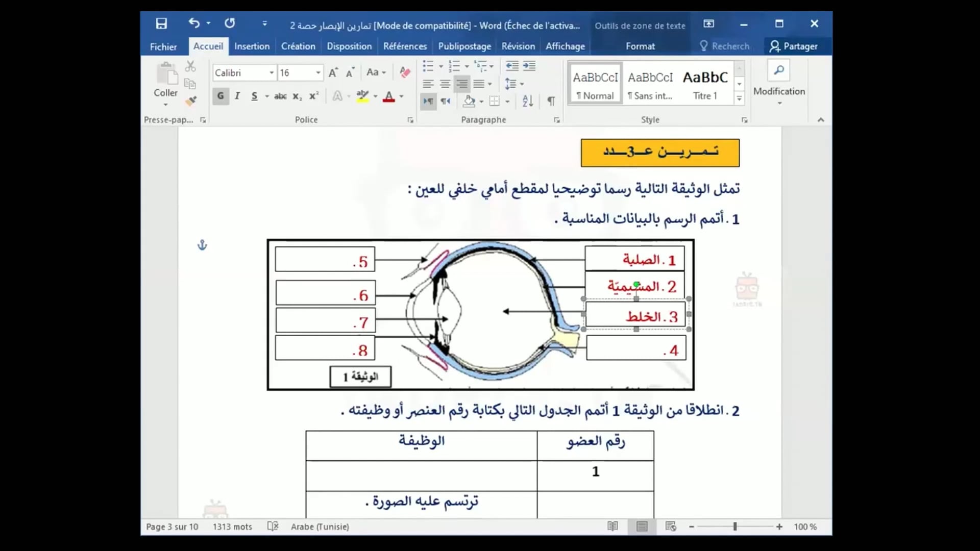Screen dimensions: 980x551
Task: Open the Insertion ribbon tab
Action: [x=252, y=46]
